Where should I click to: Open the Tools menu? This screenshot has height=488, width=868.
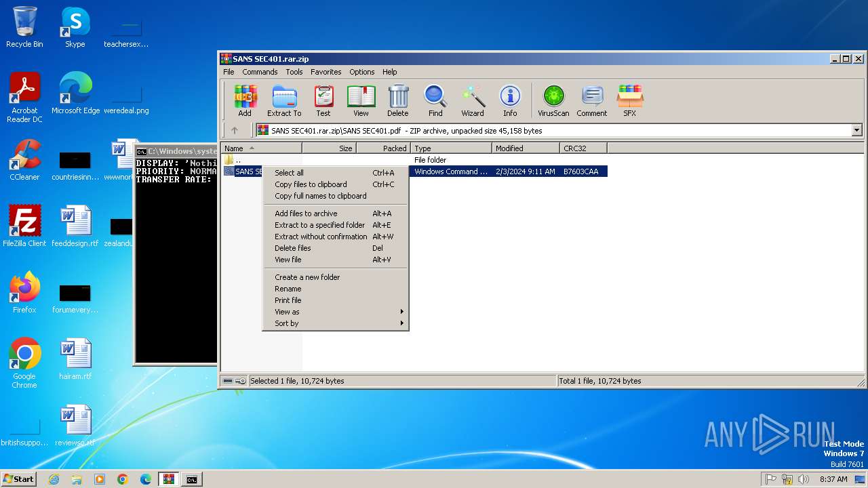tap(294, 72)
